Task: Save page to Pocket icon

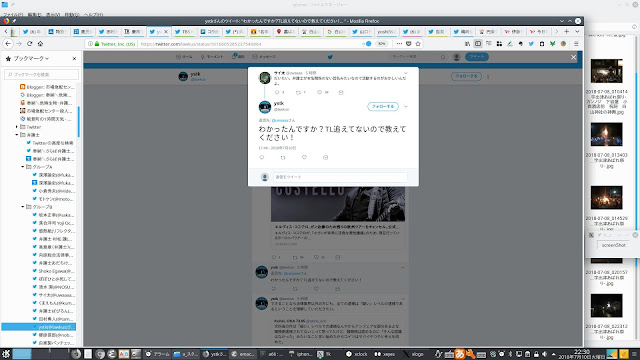Action: point(409,44)
